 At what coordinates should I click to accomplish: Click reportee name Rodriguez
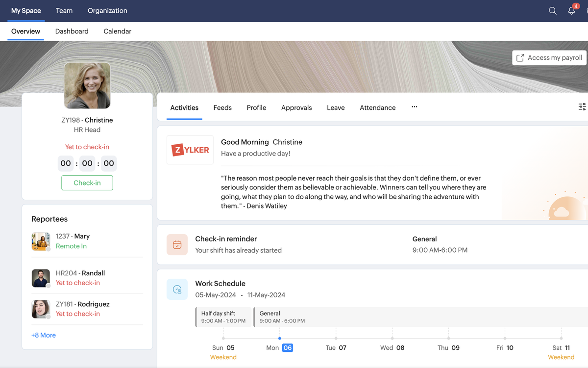click(x=94, y=304)
